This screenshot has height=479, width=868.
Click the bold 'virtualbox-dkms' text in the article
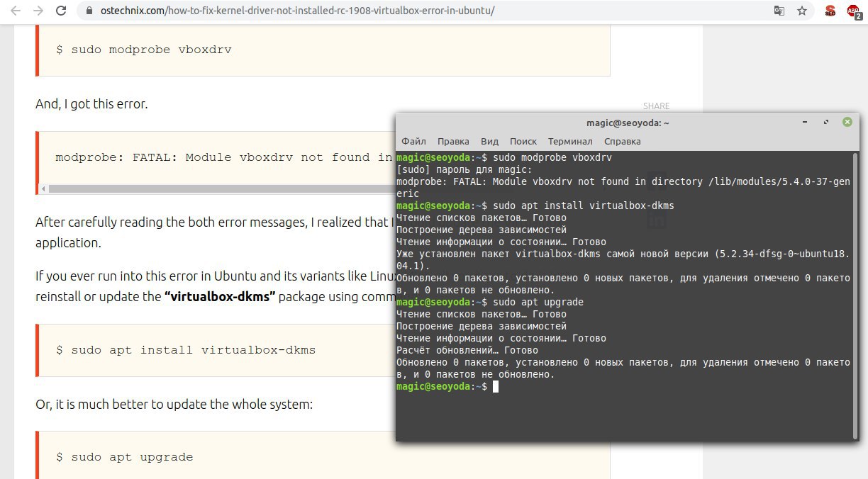[x=220, y=296]
